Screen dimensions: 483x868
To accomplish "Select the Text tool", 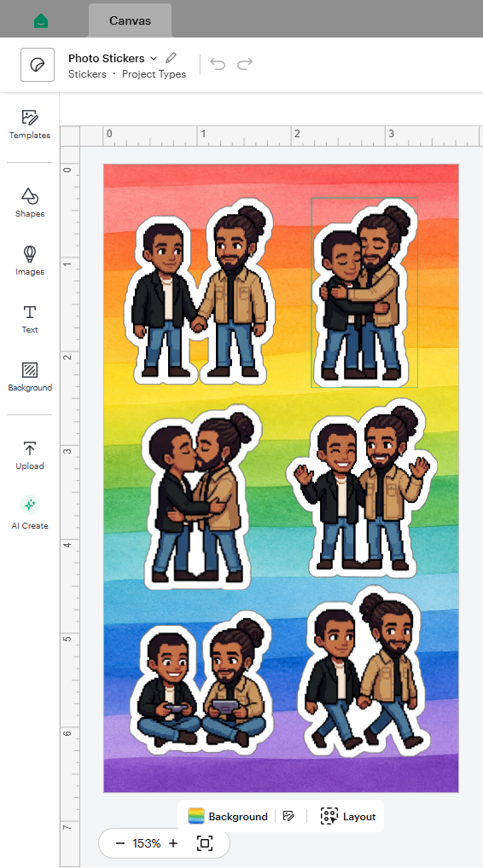I will [29, 319].
